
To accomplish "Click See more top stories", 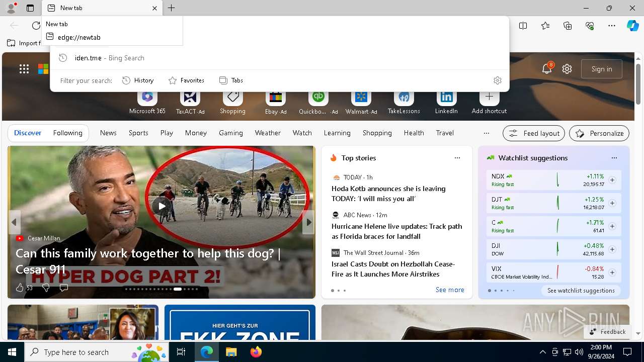I will pyautogui.click(x=450, y=290).
